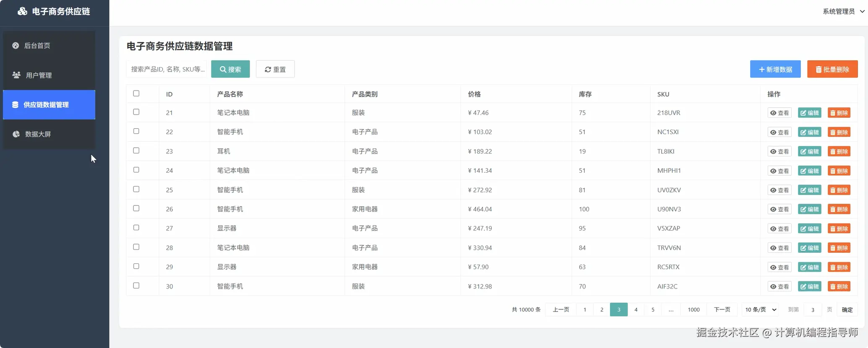
Task: Check the row with ID 29
Action: click(x=136, y=266)
